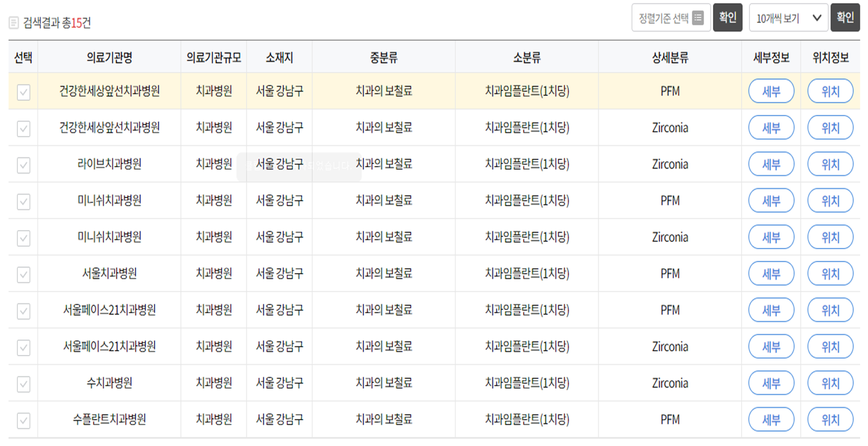The image size is (868, 446).
Task: Show 위치 location for 건강한세상앞선치과병원 PFM
Action: point(830,91)
